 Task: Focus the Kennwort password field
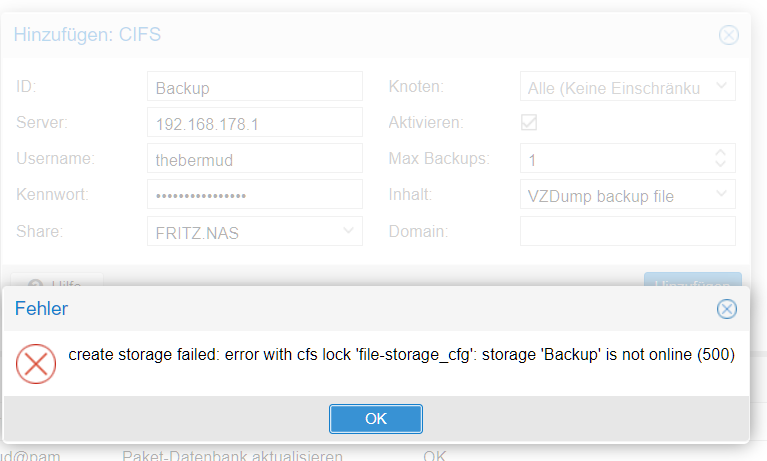click(x=255, y=194)
